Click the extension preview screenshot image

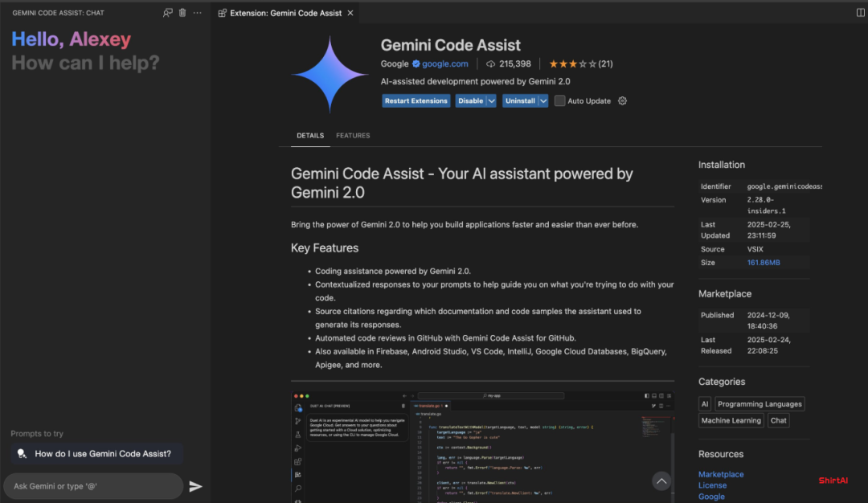pos(483,447)
